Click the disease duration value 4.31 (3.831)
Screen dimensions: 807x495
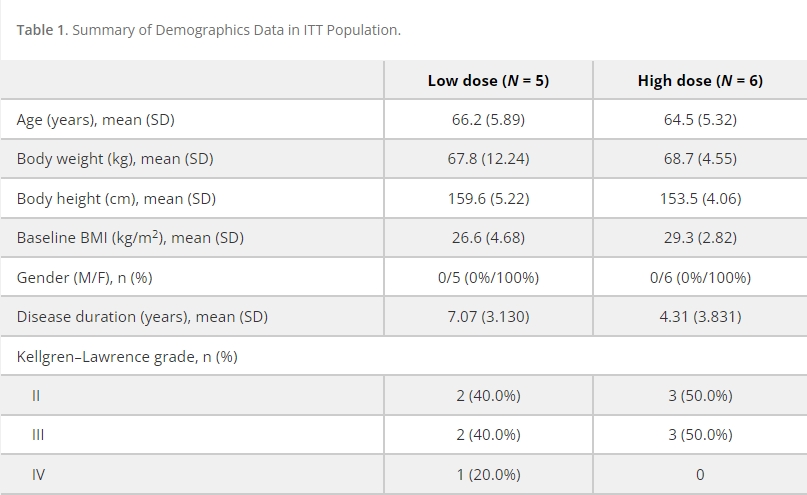pyautogui.click(x=700, y=317)
